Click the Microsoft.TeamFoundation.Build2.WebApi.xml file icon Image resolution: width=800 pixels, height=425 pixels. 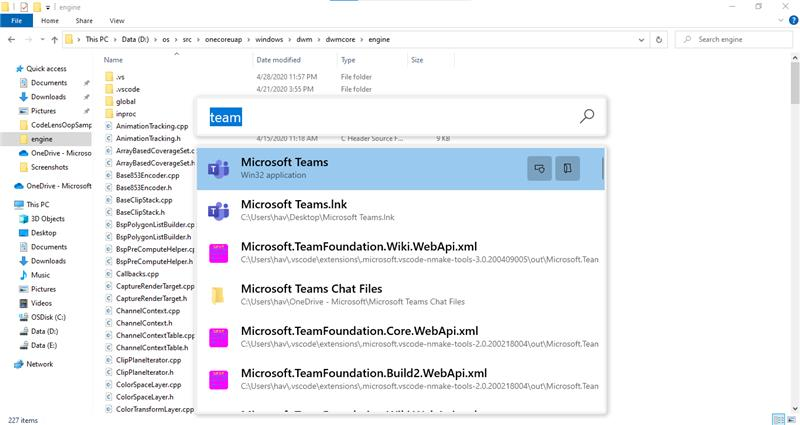click(218, 380)
